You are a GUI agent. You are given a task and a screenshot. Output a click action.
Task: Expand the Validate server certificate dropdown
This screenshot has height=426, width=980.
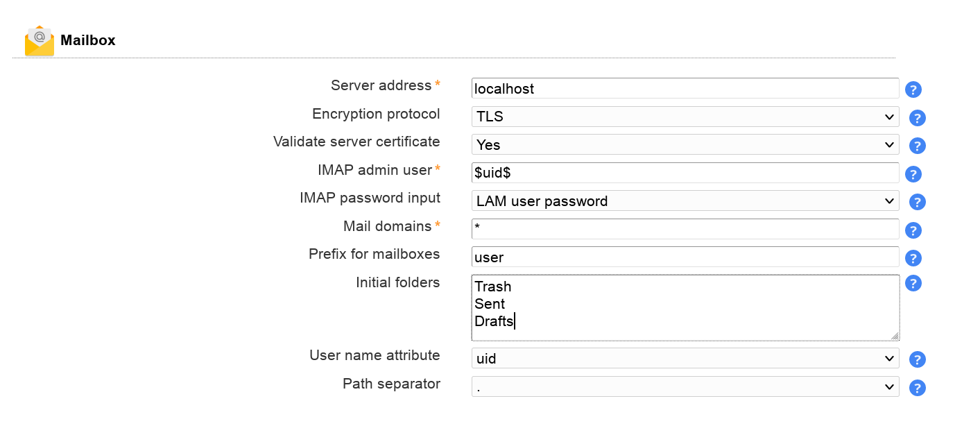(685, 145)
